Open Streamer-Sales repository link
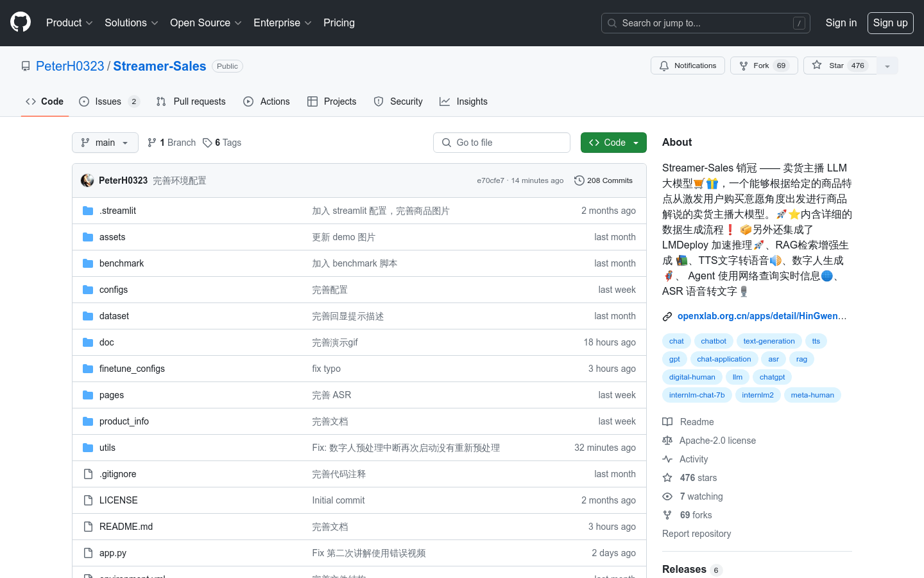Image resolution: width=924 pixels, height=578 pixels. [160, 66]
